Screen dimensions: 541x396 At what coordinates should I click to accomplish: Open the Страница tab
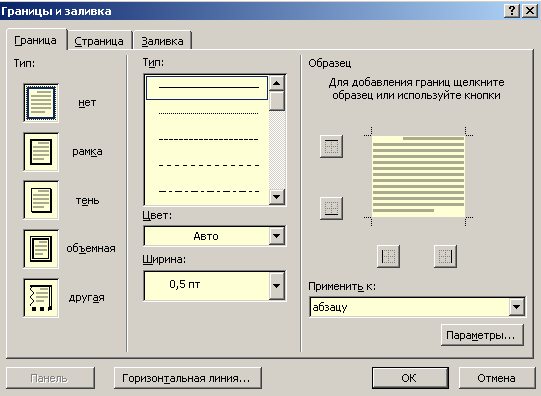tap(99, 41)
